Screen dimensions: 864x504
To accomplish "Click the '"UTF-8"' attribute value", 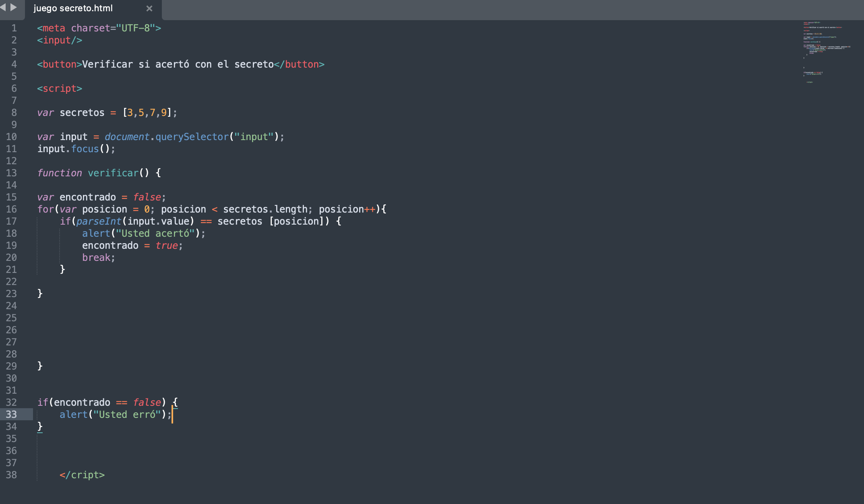I will pos(136,28).
